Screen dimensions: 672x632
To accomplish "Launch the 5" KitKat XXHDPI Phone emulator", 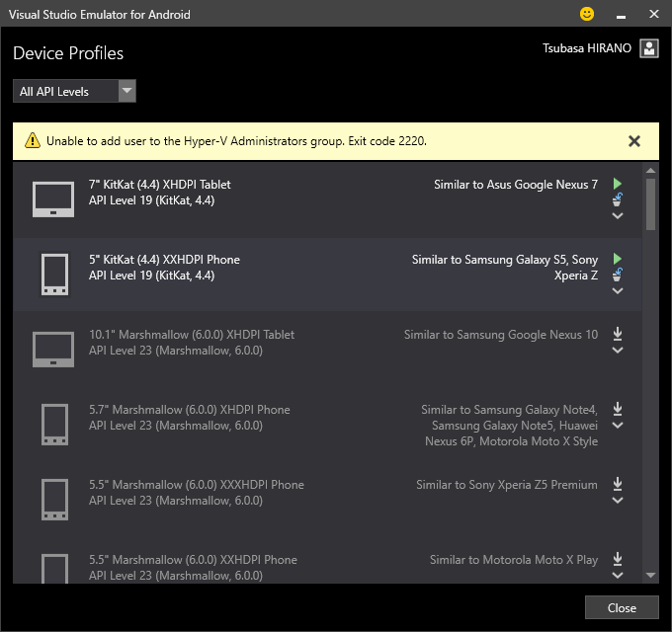I will pos(618,259).
